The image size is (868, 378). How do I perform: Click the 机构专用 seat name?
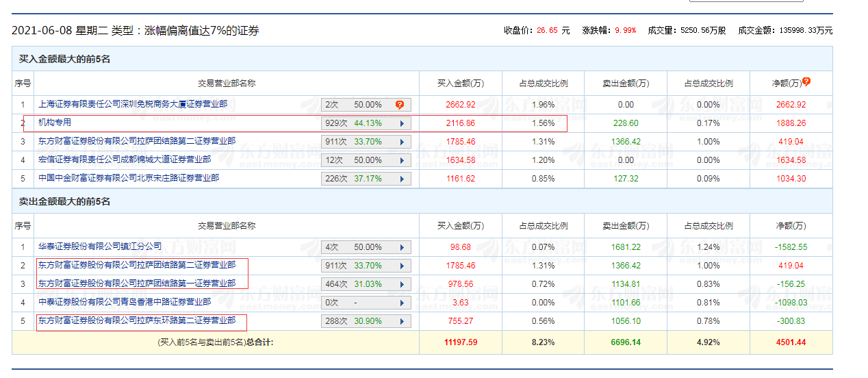[55, 123]
